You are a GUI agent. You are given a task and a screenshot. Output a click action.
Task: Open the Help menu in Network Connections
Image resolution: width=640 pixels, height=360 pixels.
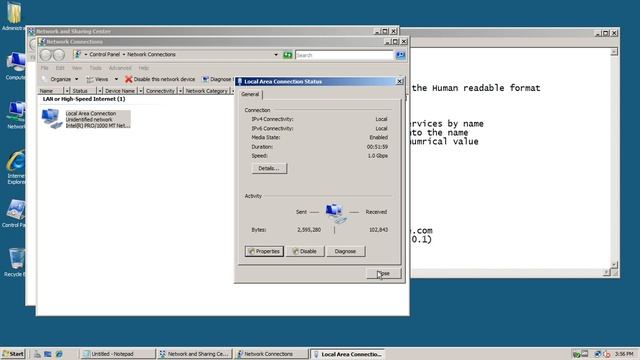pos(143,68)
